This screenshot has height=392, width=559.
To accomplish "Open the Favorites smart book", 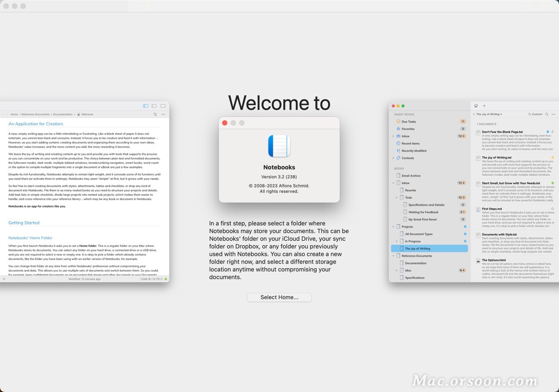I will click(x=408, y=129).
